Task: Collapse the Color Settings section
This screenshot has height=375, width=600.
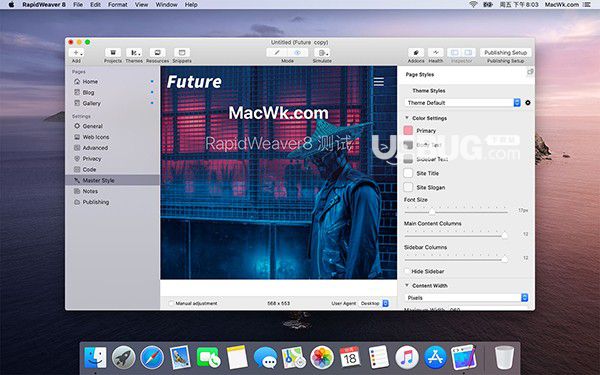Action: [x=407, y=118]
